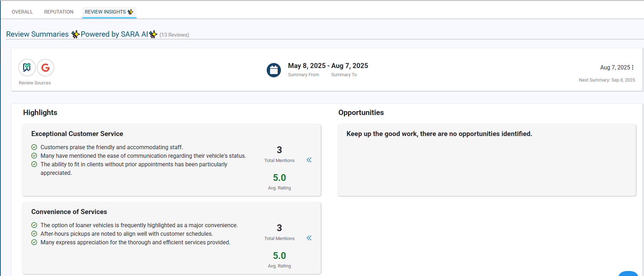Expand Convenience of Services with double chevron

click(309, 238)
